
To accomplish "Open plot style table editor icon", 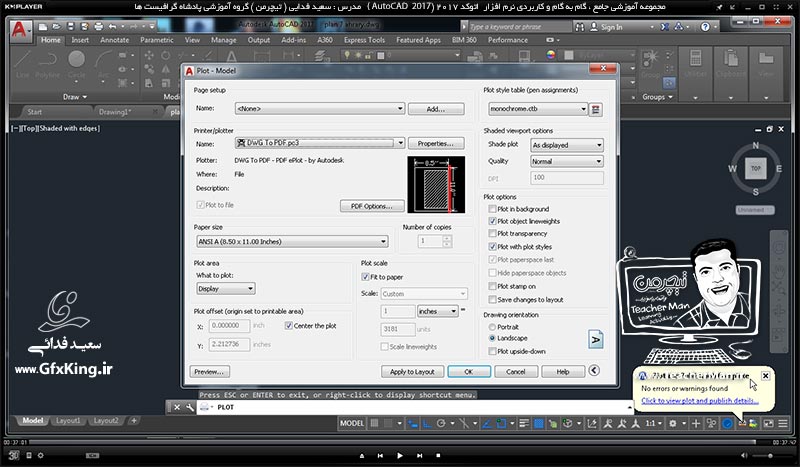I will tap(595, 109).
